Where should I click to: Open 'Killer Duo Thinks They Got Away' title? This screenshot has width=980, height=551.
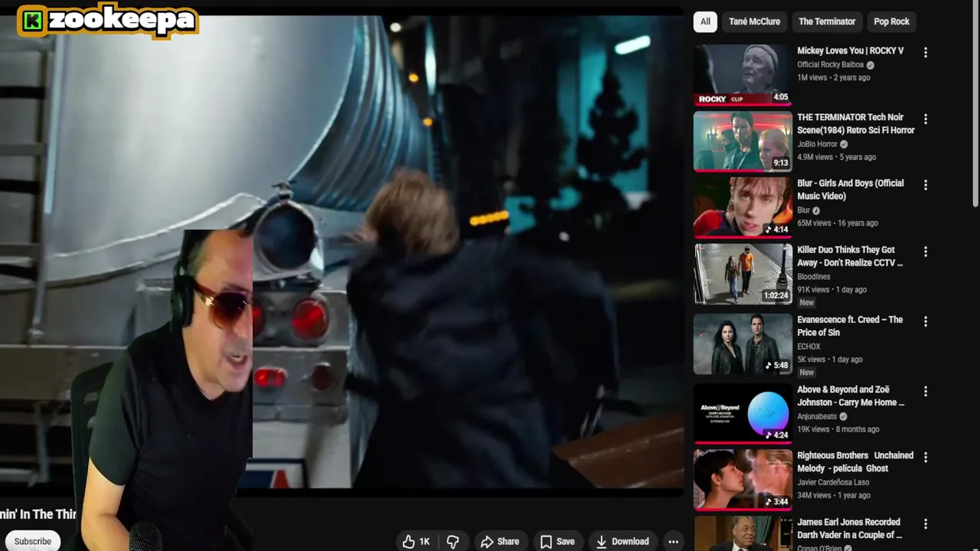point(850,256)
